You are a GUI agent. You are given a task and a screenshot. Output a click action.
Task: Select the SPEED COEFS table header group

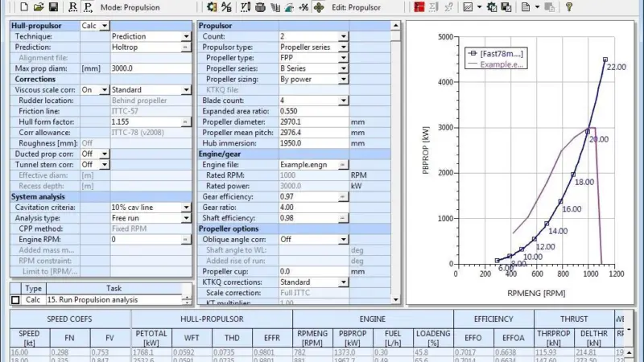69,319
